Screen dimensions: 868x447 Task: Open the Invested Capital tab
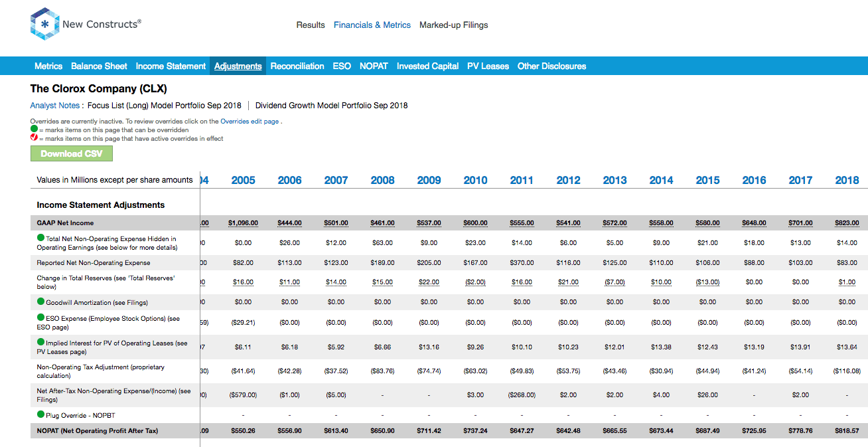428,66
